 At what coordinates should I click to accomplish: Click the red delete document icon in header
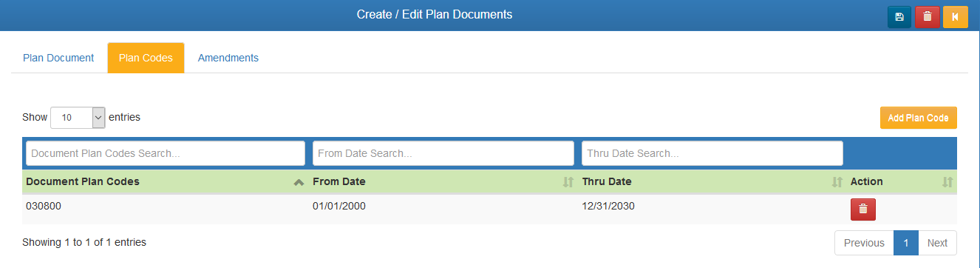click(927, 16)
